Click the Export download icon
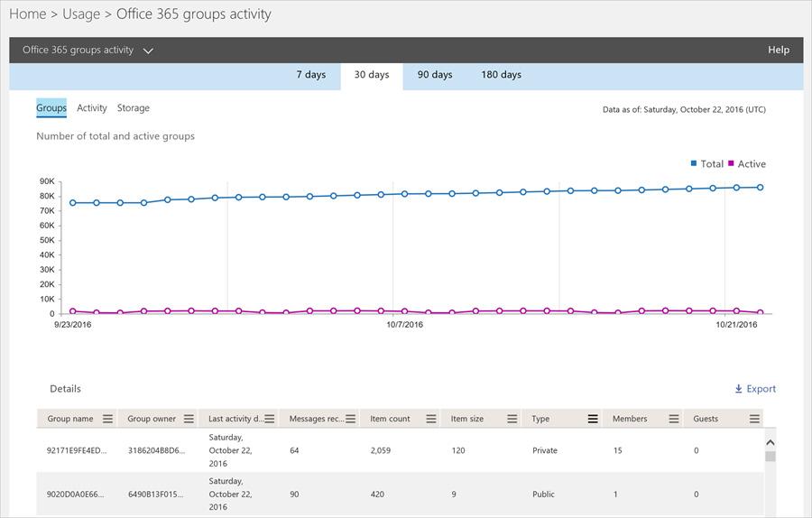Viewport: 812px width, 518px height. click(x=738, y=388)
